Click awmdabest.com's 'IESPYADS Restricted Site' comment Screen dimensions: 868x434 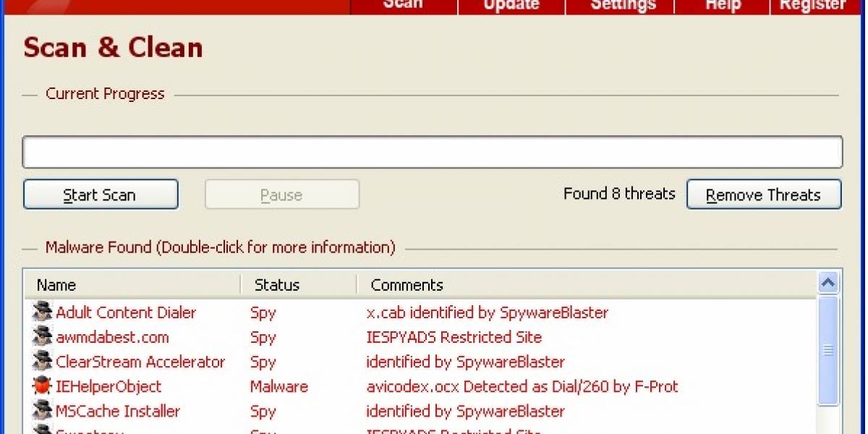pyautogui.click(x=454, y=337)
